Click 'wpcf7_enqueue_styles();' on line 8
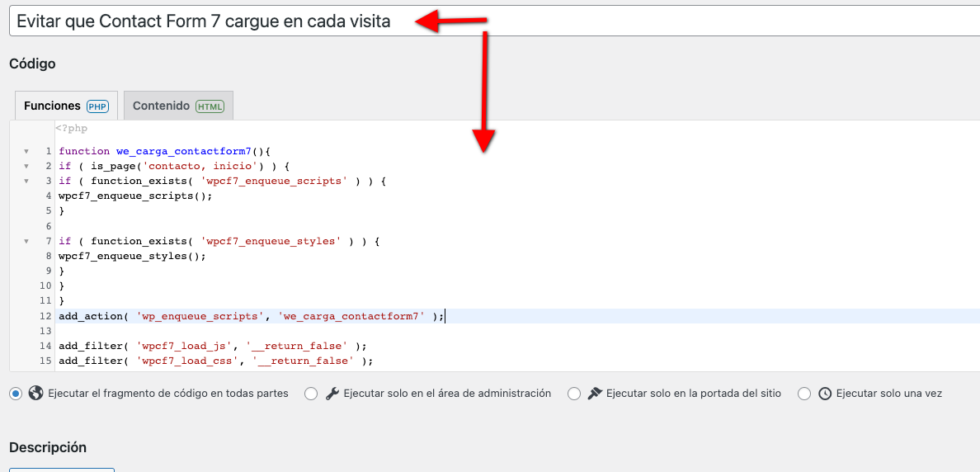Image resolution: width=980 pixels, height=472 pixels. pyautogui.click(x=132, y=257)
